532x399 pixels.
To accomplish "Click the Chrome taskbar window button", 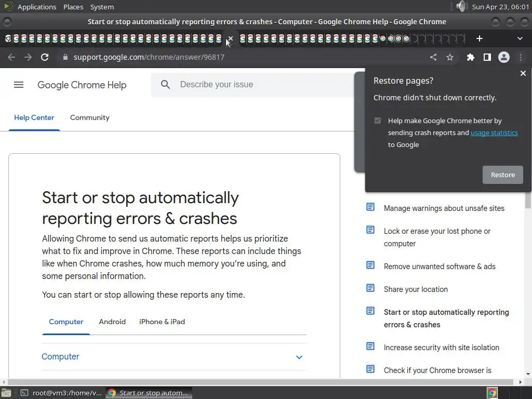I will pyautogui.click(x=149, y=393).
